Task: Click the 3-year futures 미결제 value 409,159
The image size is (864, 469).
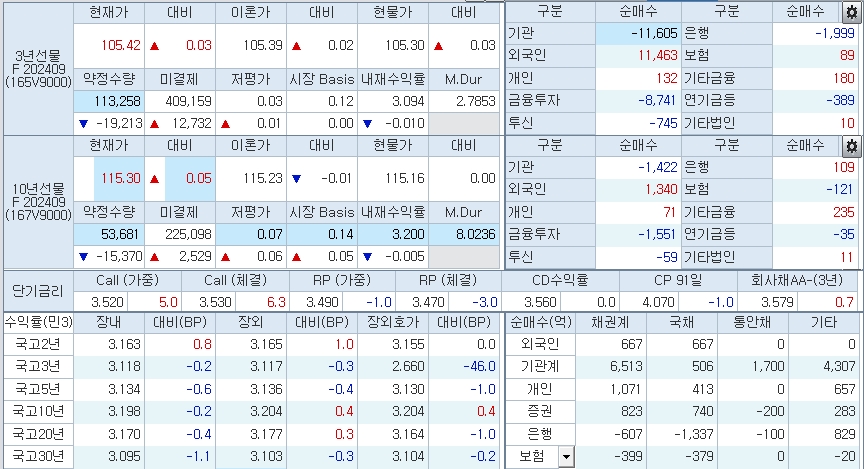Action: click(180, 101)
